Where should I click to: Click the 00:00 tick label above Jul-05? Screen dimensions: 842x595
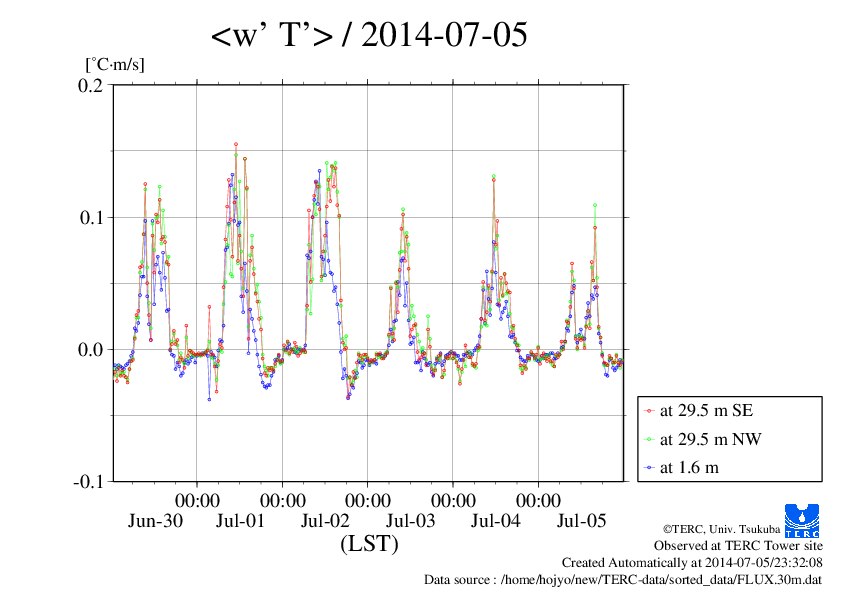point(538,500)
